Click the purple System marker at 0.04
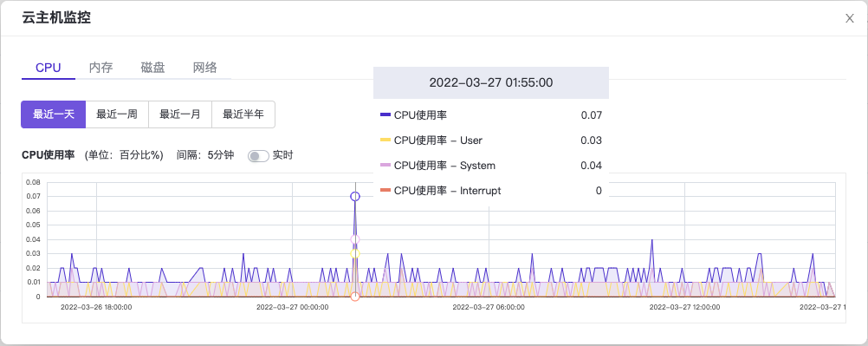The height and width of the screenshot is (346, 868). [x=355, y=239]
